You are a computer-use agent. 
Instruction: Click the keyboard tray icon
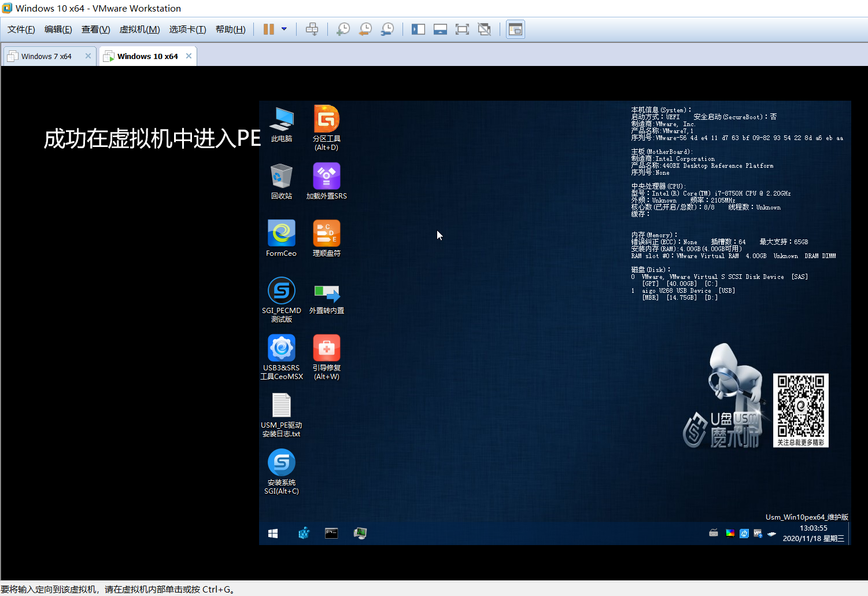tap(714, 533)
